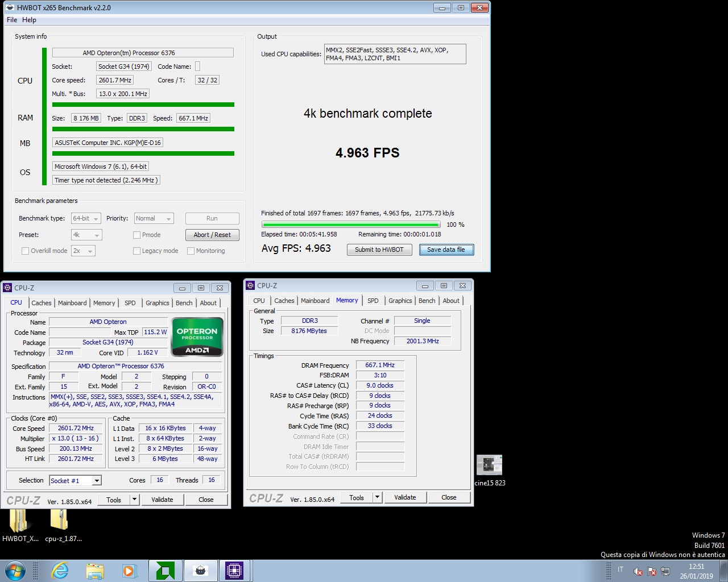728x582 pixels.
Task: Click the Run button
Action: [212, 218]
